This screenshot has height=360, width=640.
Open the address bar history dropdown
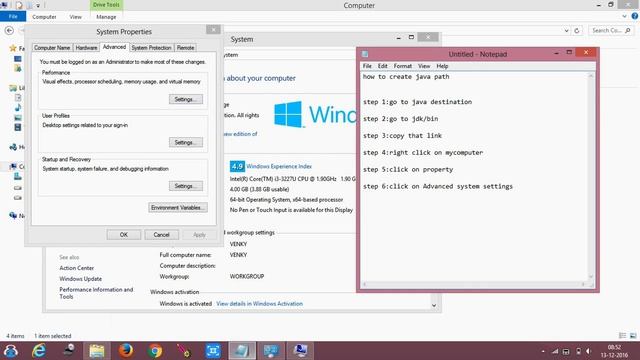pyautogui.click(x=566, y=31)
